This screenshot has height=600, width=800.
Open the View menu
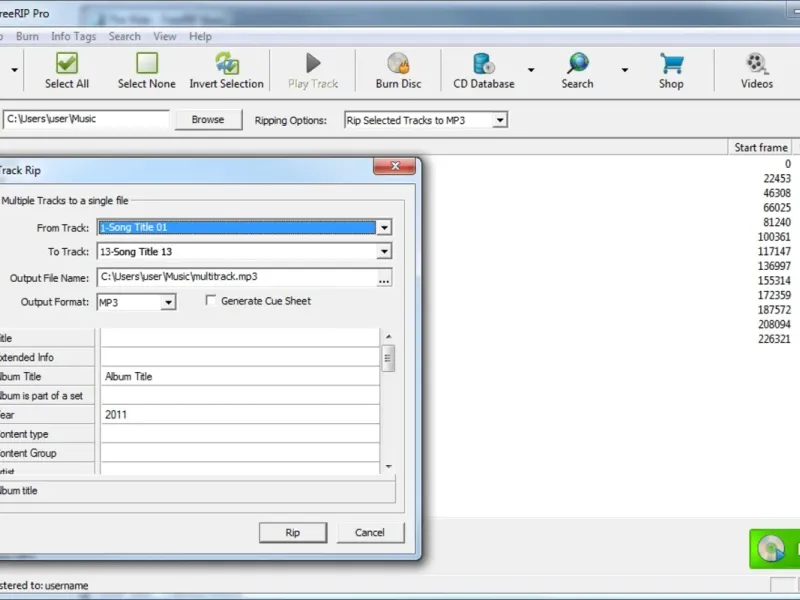click(x=165, y=37)
